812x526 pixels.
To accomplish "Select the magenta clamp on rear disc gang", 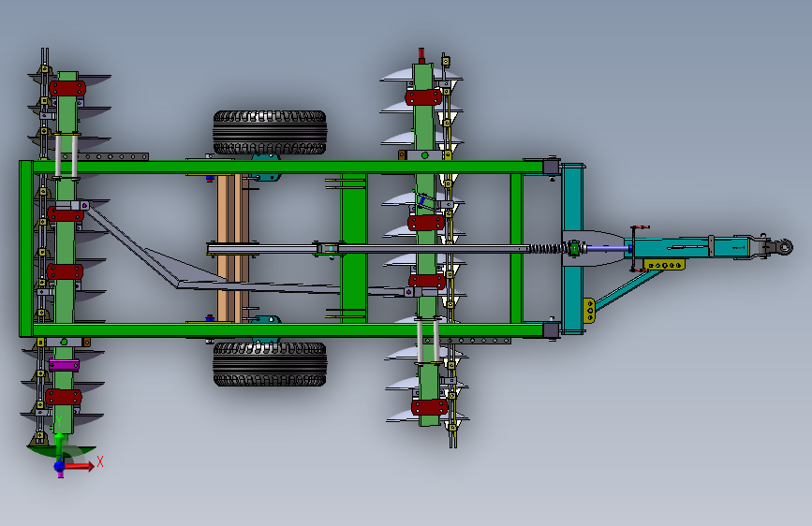I will click(65, 365).
